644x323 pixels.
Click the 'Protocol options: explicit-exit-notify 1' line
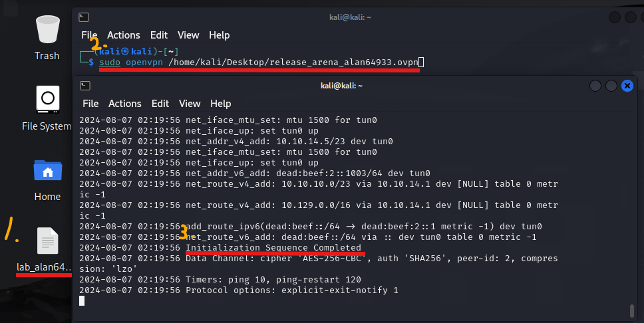tap(239, 290)
